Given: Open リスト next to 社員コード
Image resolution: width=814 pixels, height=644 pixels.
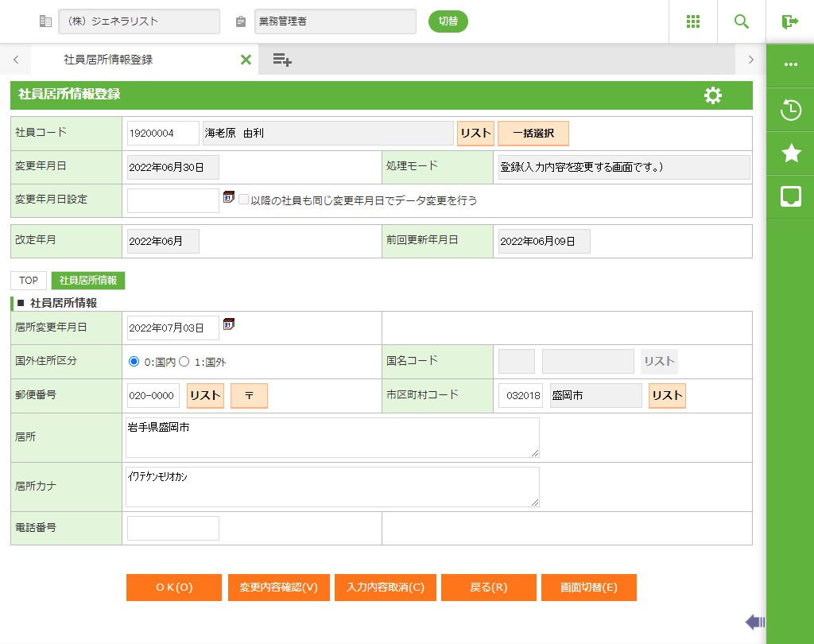Looking at the screenshot, I should tap(475, 134).
